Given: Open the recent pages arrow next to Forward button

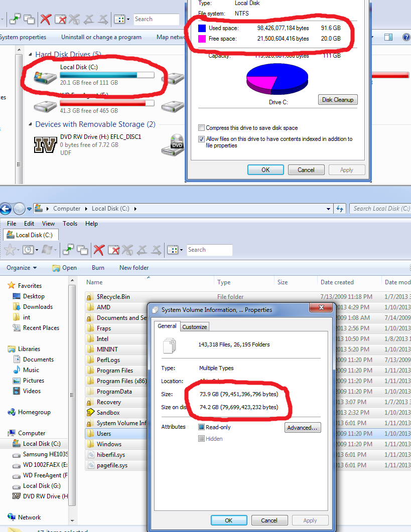Looking at the screenshot, I should [30, 209].
